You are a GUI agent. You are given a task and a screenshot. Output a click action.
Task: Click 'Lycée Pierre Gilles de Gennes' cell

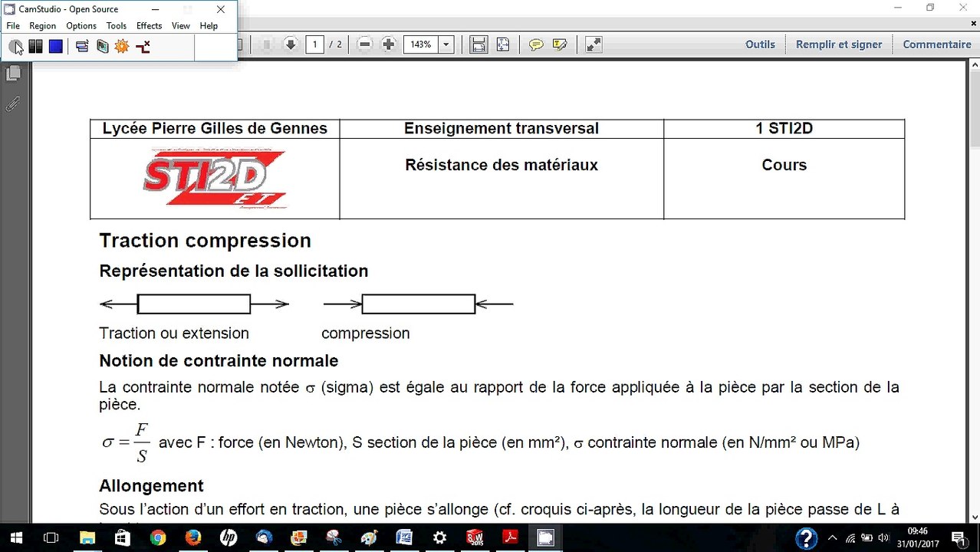point(215,129)
